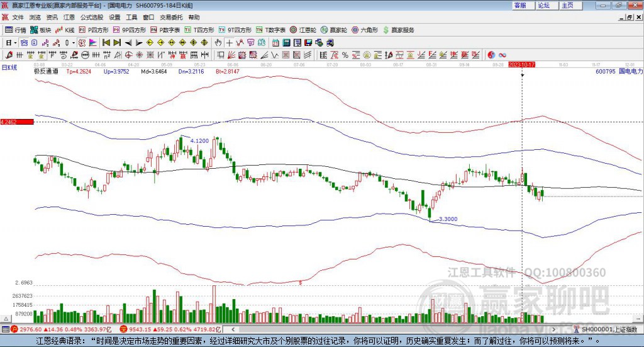Click the blue infinity symbol icon
Viewport: 644px width, 347px height.
tap(502, 55)
